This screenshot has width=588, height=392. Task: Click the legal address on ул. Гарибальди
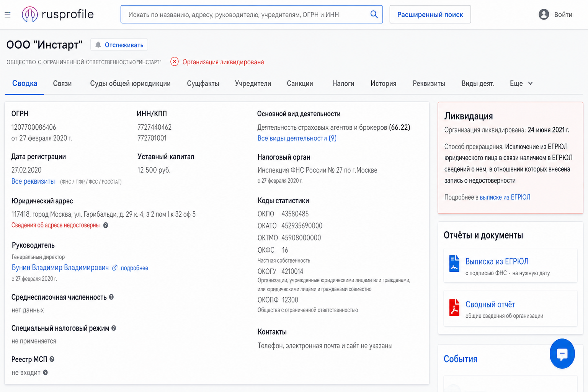pyautogui.click(x=103, y=214)
